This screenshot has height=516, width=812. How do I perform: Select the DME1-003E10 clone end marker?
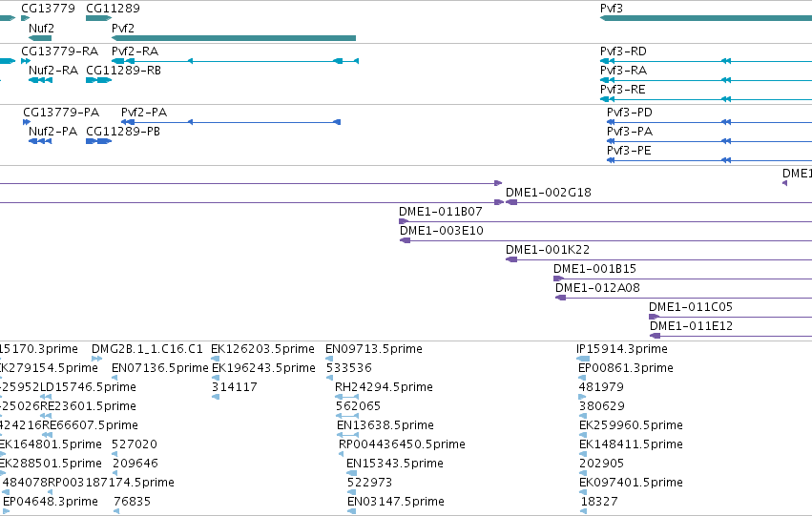[405, 240]
